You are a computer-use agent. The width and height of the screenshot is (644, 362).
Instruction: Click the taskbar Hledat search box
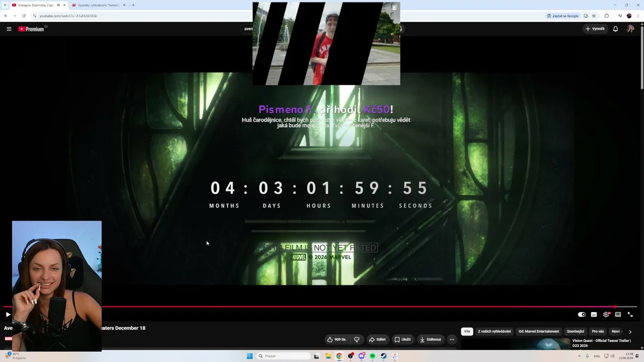[x=284, y=356]
